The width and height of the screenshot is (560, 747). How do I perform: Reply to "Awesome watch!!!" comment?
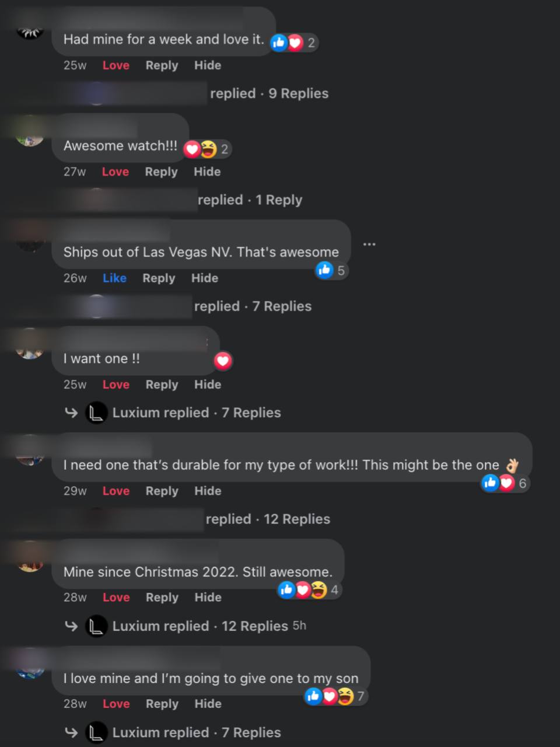coord(161,172)
